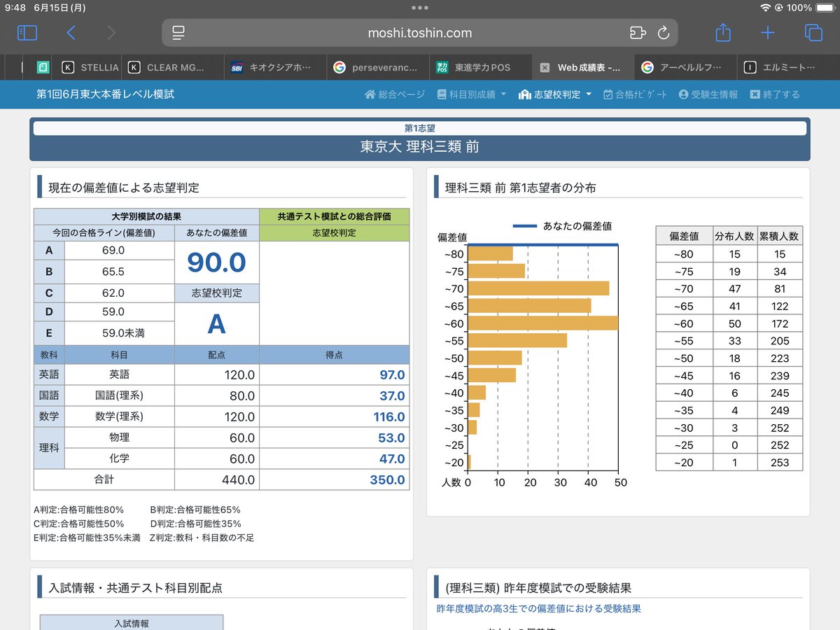The image size is (840, 630).
Task: Click the あなたの偏差値 chart legend
Action: pyautogui.click(x=563, y=226)
